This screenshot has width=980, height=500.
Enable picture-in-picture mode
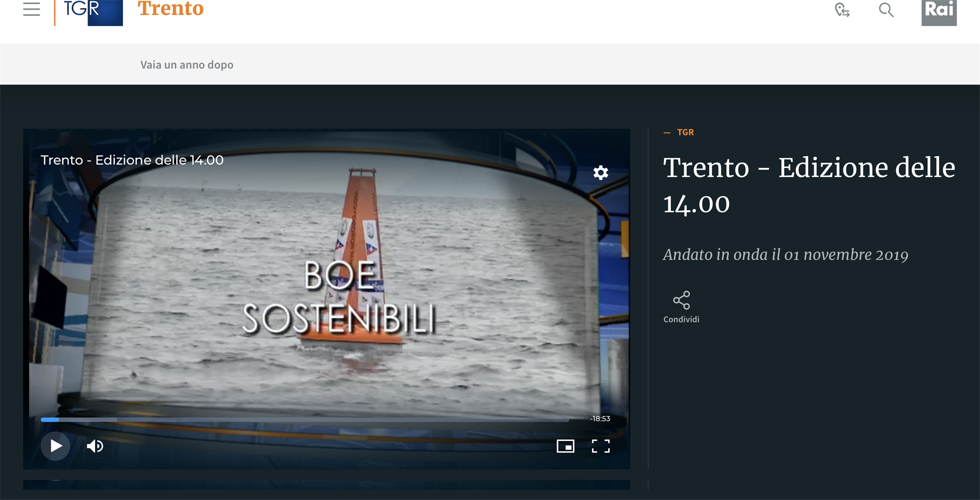tap(565, 446)
